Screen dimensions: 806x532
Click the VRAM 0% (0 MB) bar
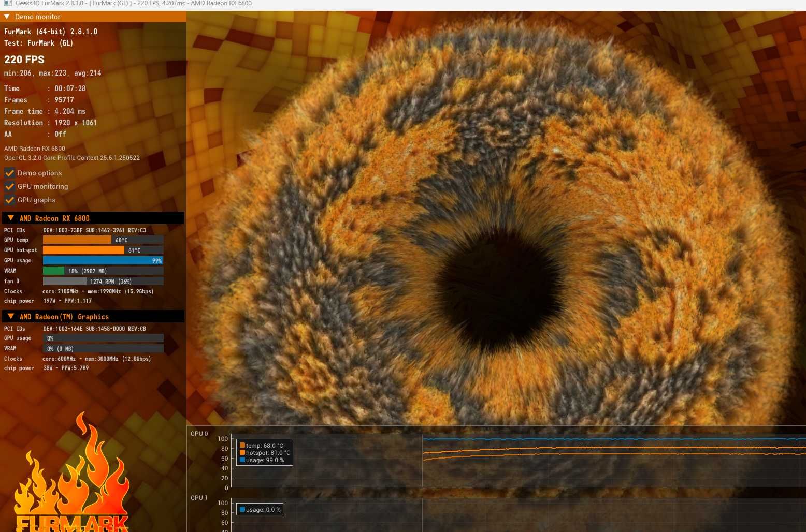pos(103,348)
